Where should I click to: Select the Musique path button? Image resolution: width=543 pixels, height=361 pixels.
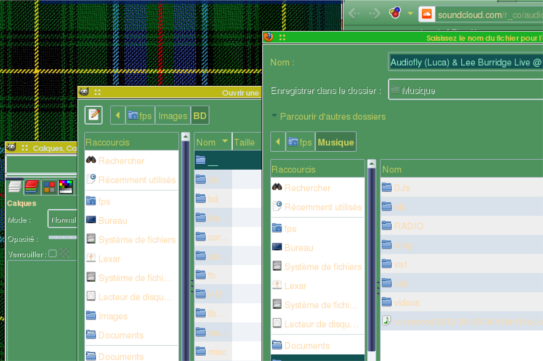[336, 142]
